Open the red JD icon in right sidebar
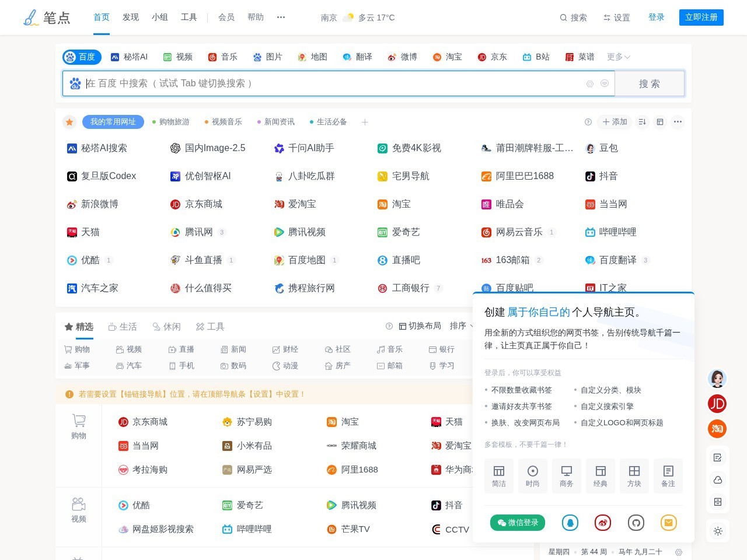Viewport: 747px width, 560px height. [717, 404]
